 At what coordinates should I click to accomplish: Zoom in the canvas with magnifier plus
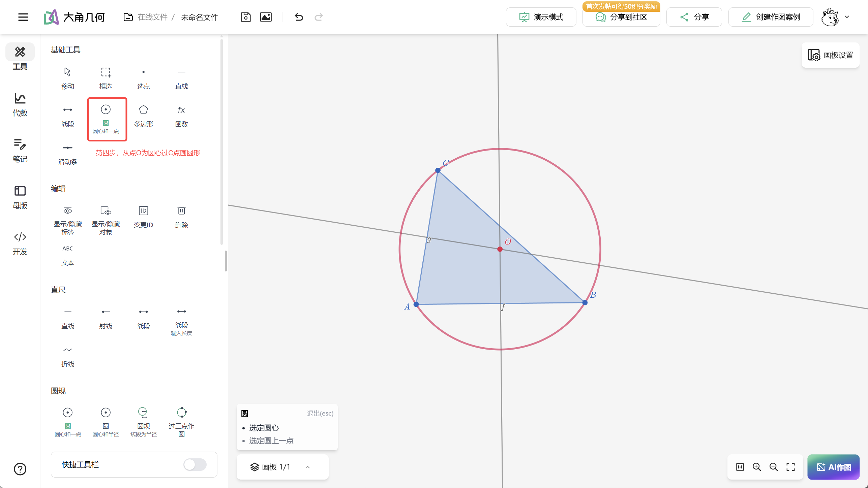(x=757, y=467)
